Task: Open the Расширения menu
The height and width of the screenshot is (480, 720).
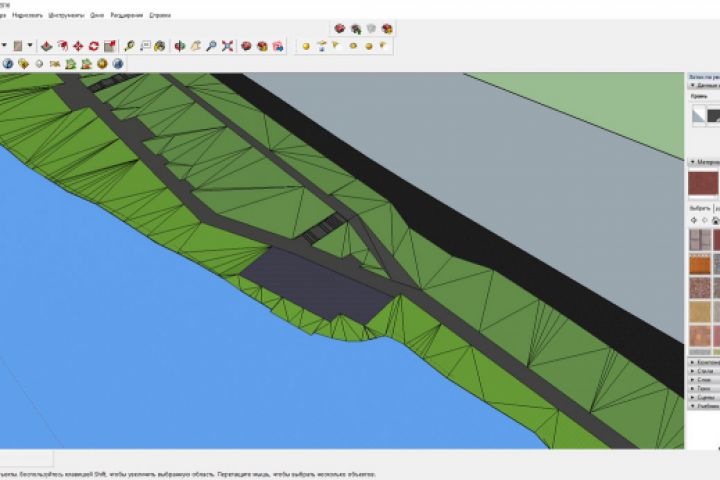Action: pos(126,15)
